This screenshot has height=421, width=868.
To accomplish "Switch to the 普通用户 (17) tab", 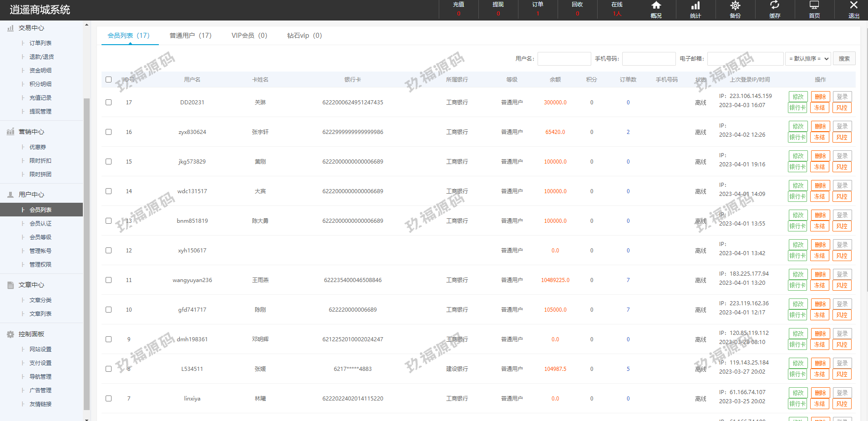I will (x=190, y=36).
